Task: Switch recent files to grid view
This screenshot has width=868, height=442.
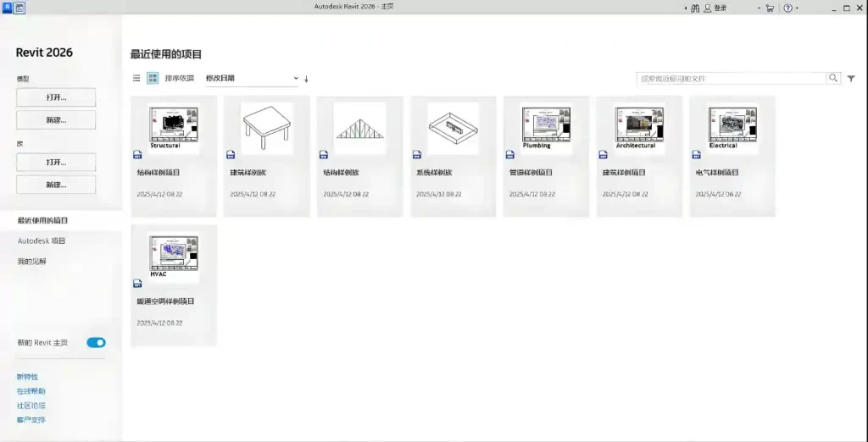Action: [x=153, y=78]
